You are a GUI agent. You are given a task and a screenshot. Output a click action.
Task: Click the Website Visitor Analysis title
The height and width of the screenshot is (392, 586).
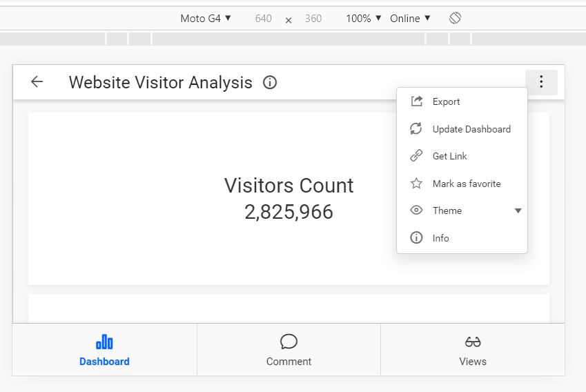[x=160, y=82]
